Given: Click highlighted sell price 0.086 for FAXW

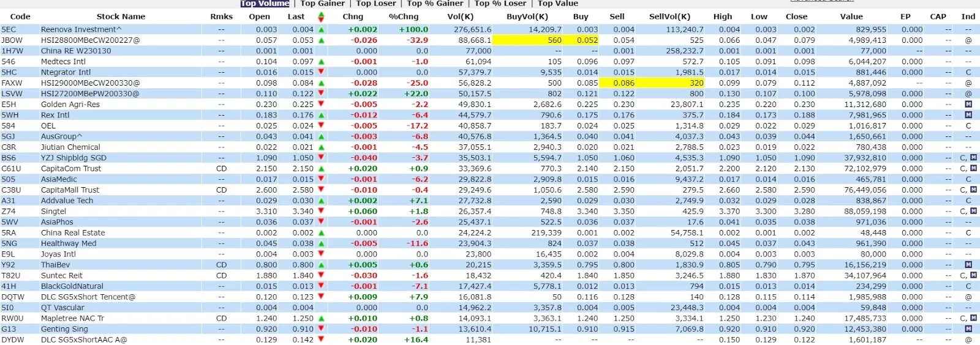Looking at the screenshot, I should tap(624, 83).
